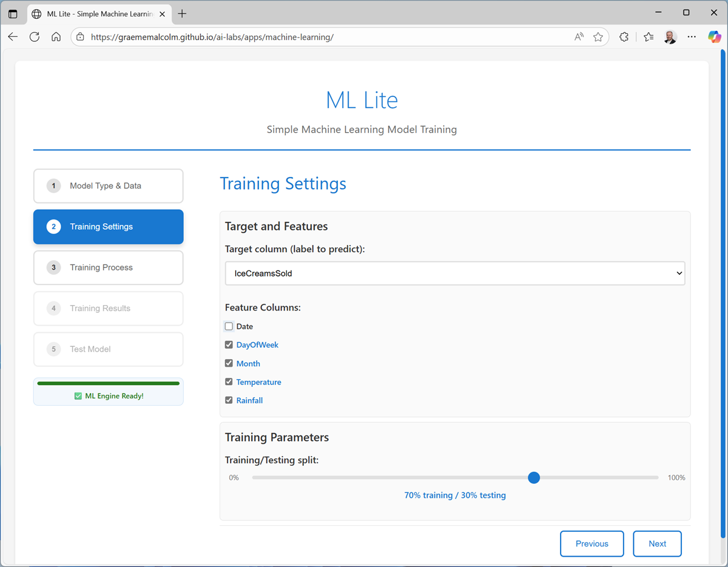Click the Favorites star in the address bar
The image size is (728, 567).
coord(598,36)
